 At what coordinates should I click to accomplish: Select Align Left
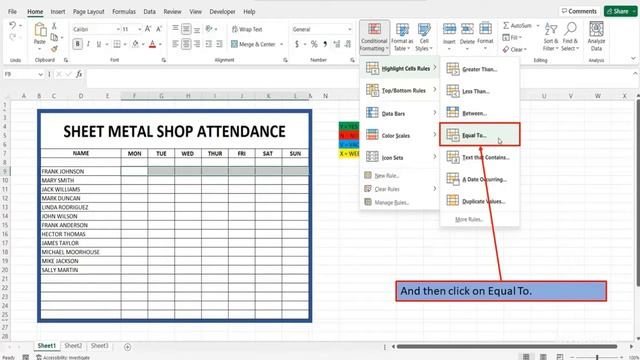point(175,44)
